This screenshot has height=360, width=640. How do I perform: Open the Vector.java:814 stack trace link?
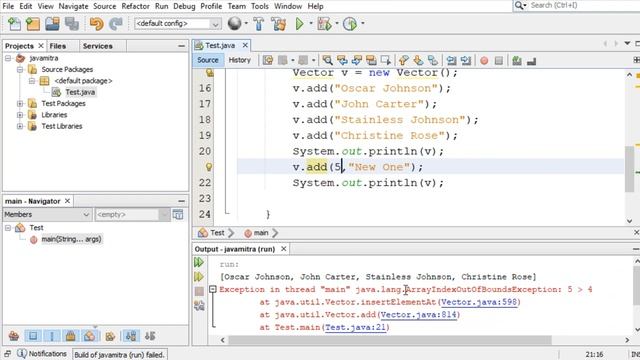pyautogui.click(x=418, y=315)
